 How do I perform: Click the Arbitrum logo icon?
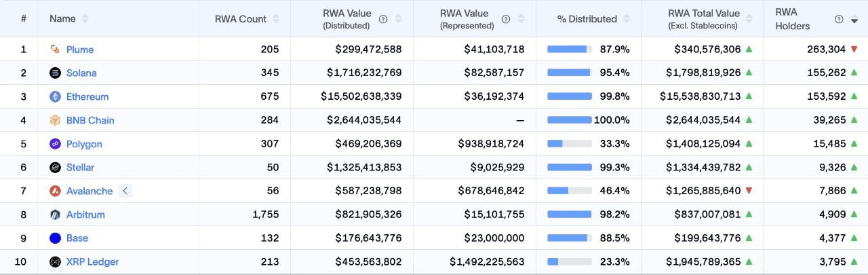[55, 215]
